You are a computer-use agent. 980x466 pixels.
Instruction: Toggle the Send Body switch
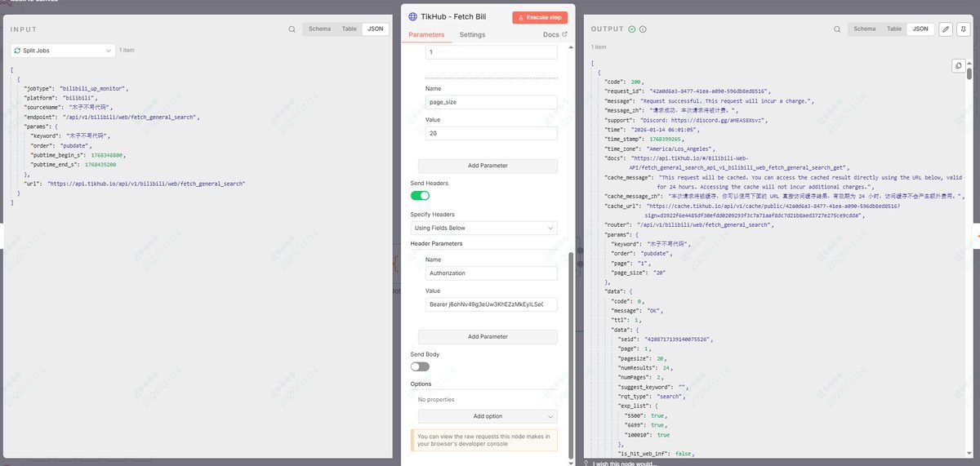[x=420, y=367]
